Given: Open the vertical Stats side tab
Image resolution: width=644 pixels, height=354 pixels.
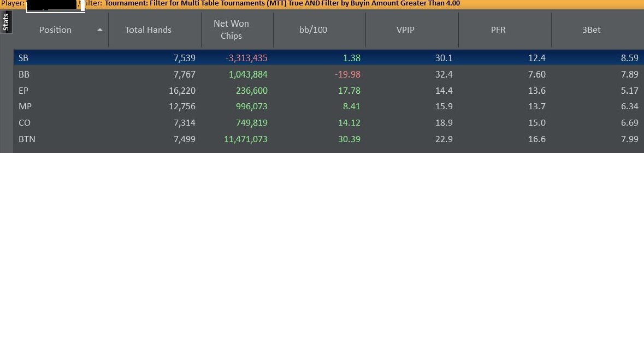Looking at the screenshot, I should click(x=6, y=23).
